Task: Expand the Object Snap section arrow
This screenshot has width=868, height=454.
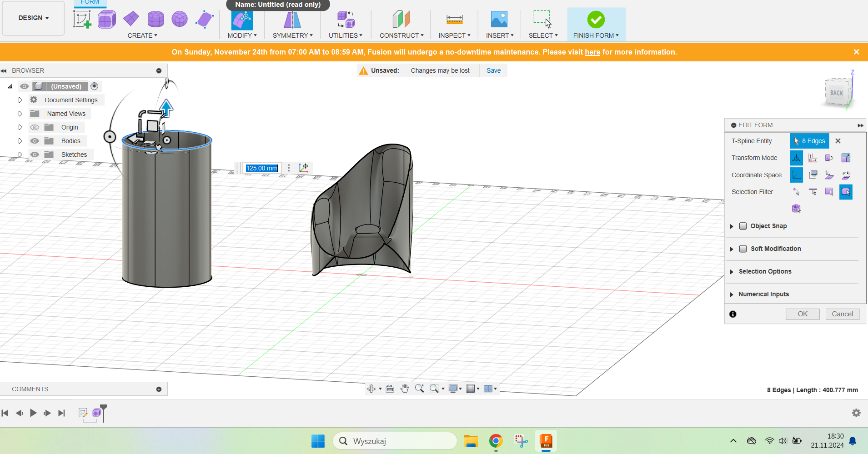Action: pos(732,226)
